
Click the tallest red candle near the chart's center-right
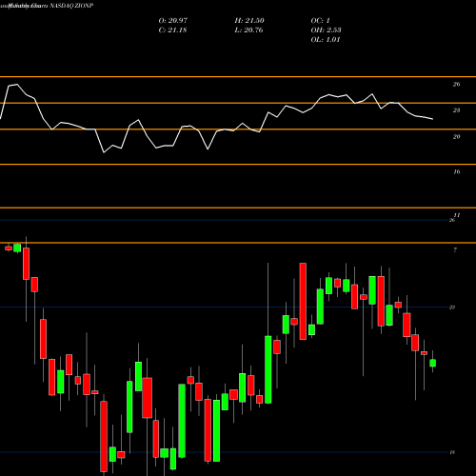click(303, 302)
